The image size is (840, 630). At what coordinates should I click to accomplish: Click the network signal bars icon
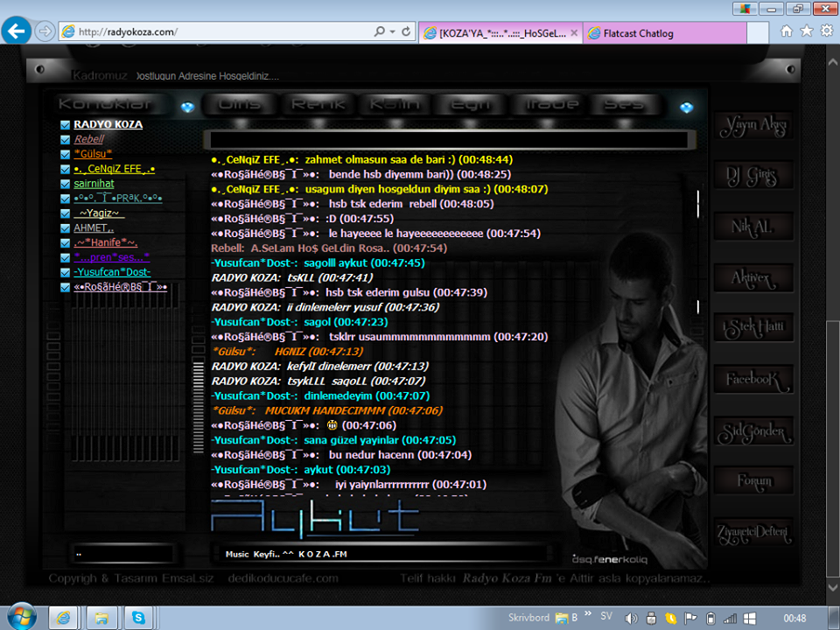pos(730,619)
